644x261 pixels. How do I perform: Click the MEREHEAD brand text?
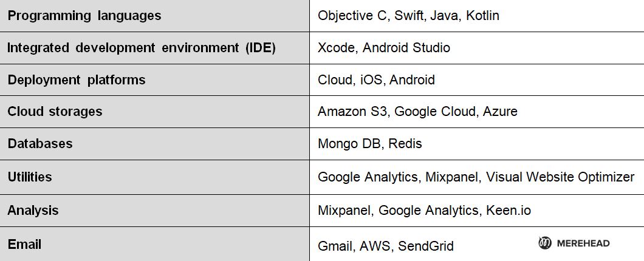click(582, 243)
